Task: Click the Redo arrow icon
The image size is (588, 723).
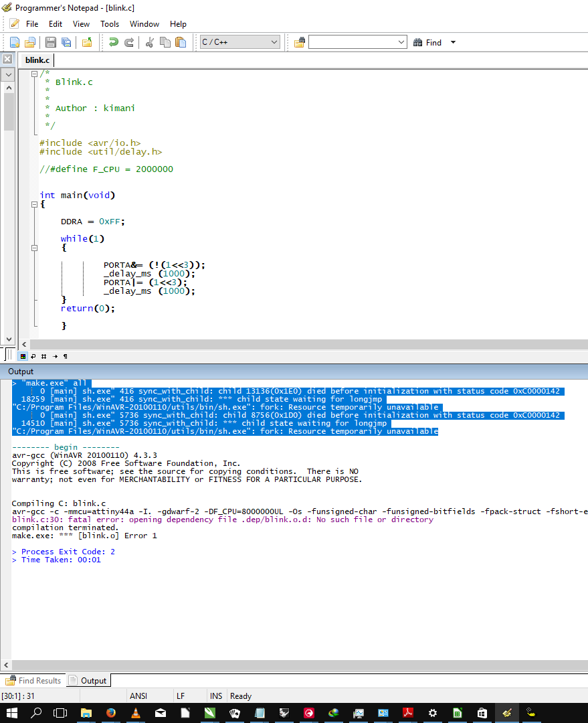Action: click(x=130, y=42)
